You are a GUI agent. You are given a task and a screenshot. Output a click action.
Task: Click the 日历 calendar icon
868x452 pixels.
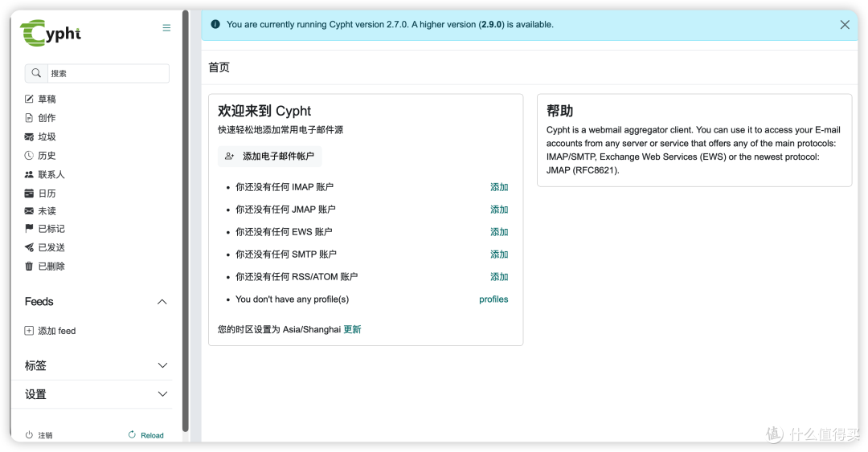pos(29,193)
